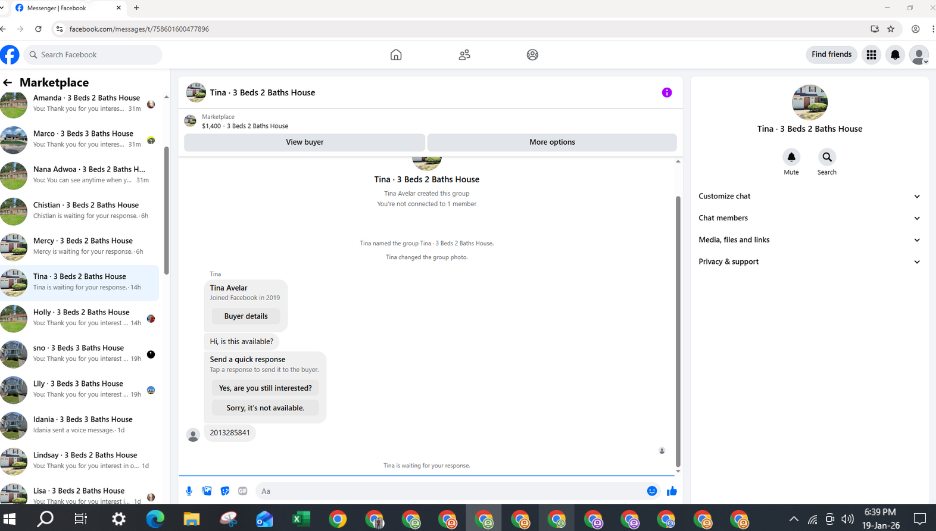Record a voice clip microphone icon
The width and height of the screenshot is (936, 531).
[189, 491]
